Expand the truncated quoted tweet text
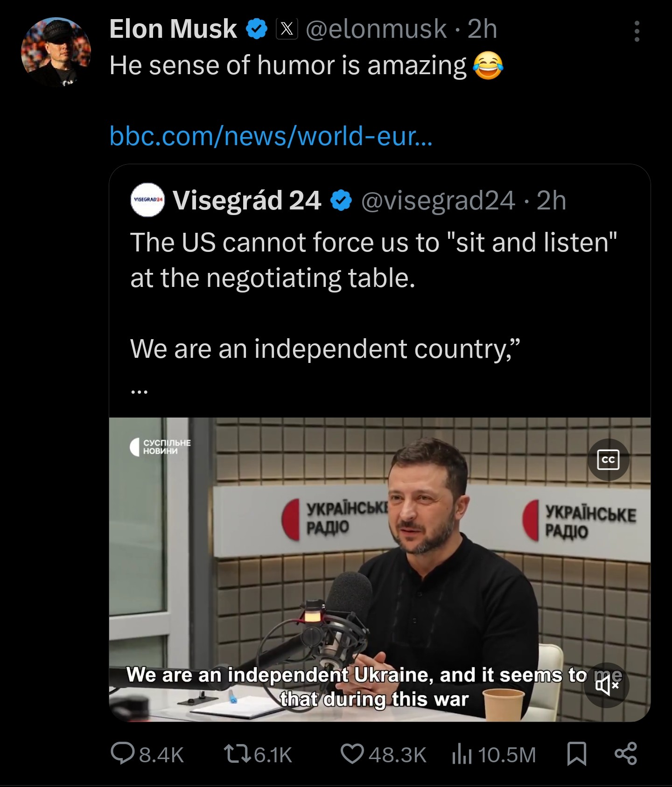 coord(139,391)
